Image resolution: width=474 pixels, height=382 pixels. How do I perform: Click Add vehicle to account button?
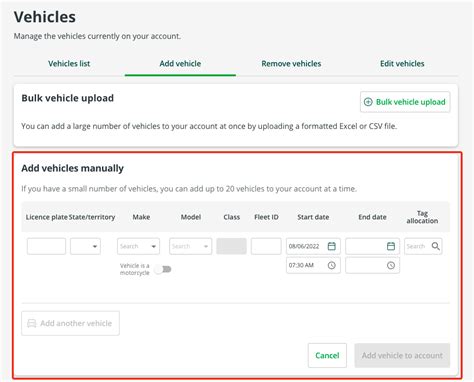point(402,355)
